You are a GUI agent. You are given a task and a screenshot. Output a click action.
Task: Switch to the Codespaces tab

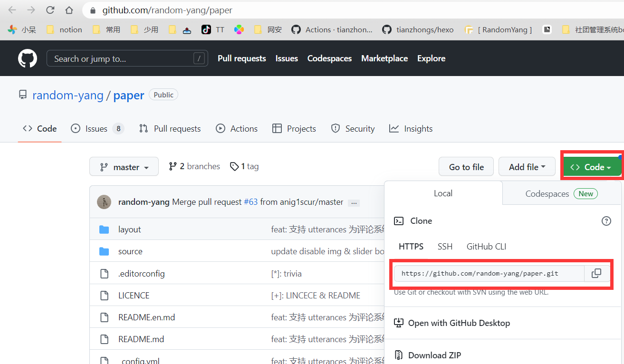pos(561,194)
